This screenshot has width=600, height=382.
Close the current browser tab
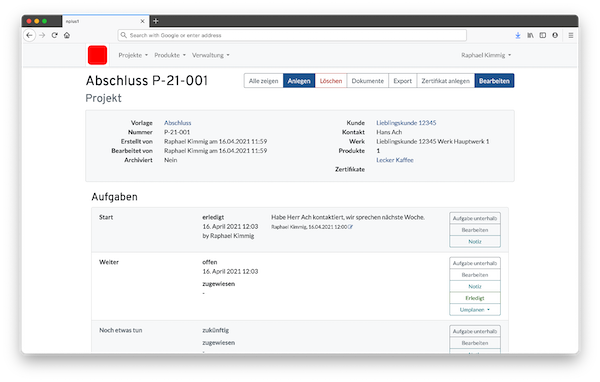[142, 21]
